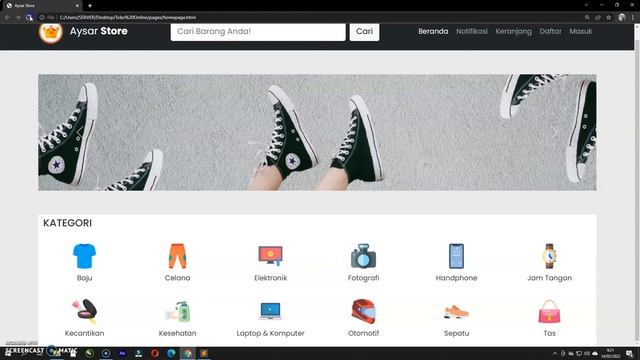
Task: Switch to the Aysar Store browser tab
Action: click(x=41, y=6)
